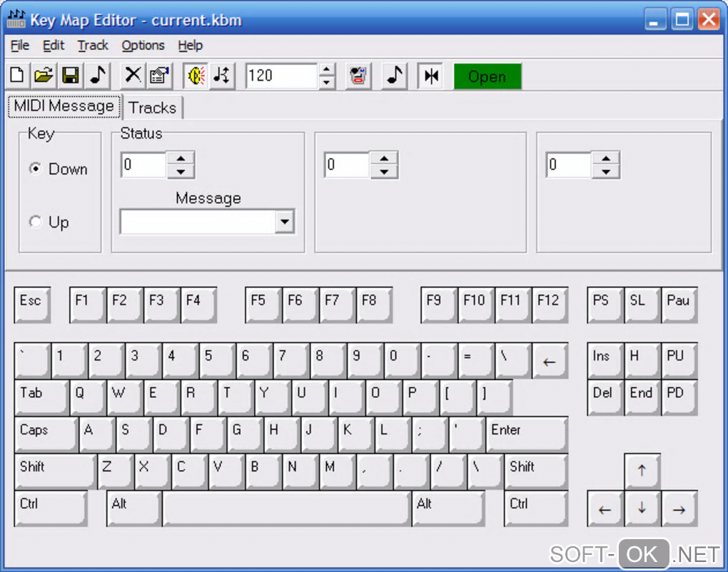
Task: Decrease the Status value
Action: pyautogui.click(x=181, y=171)
